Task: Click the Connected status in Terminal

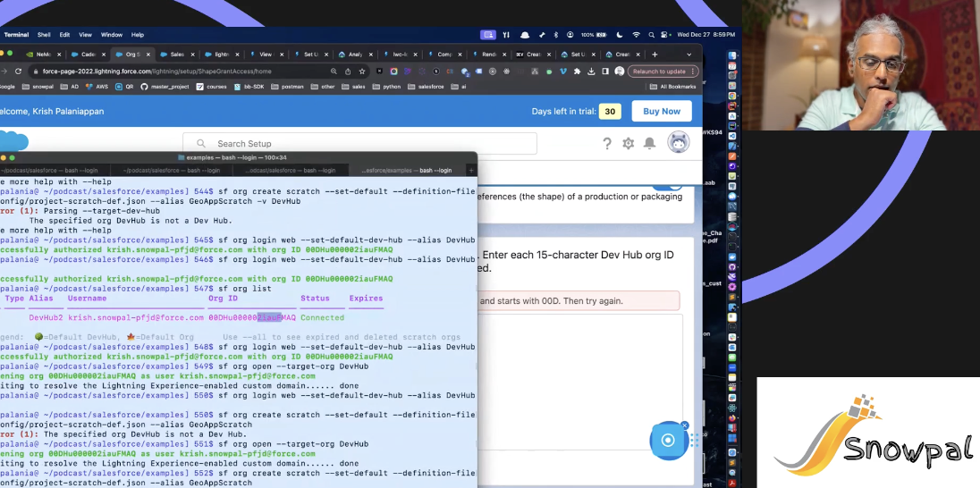Action: pos(322,317)
